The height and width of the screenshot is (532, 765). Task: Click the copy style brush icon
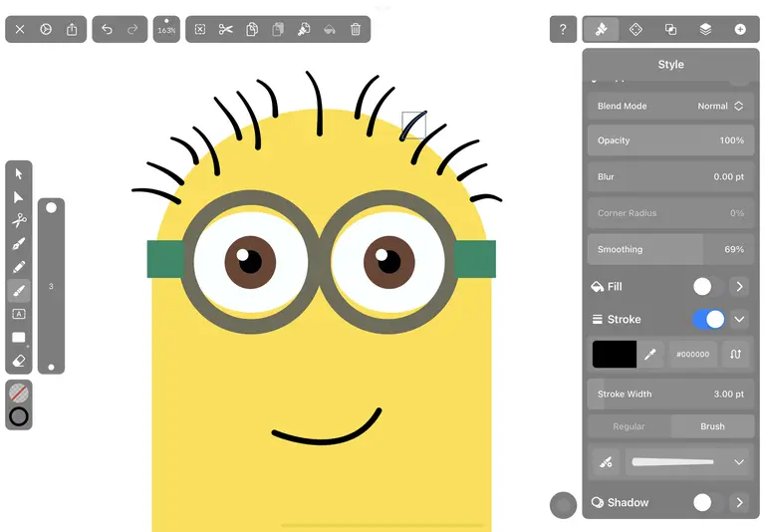304,29
